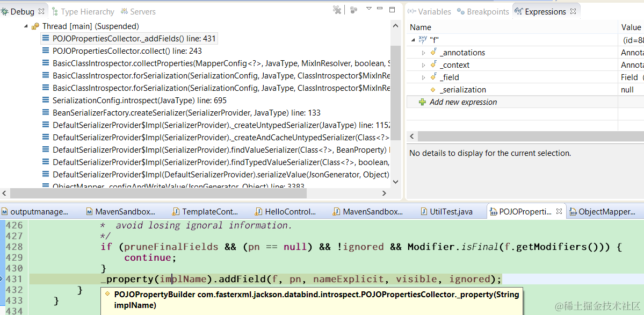Image resolution: width=644 pixels, height=315 pixels.
Task: Select the serializeValue stack frame
Action: (x=221, y=174)
